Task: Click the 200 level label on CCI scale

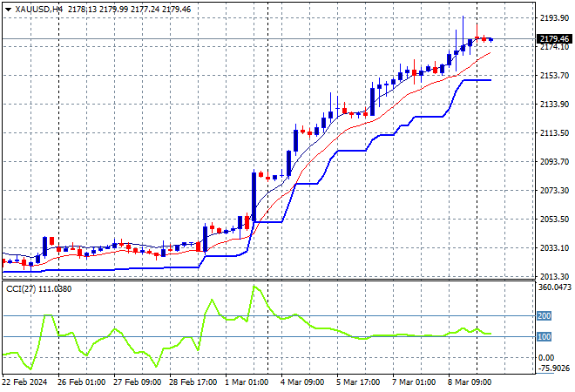Action: (545, 316)
